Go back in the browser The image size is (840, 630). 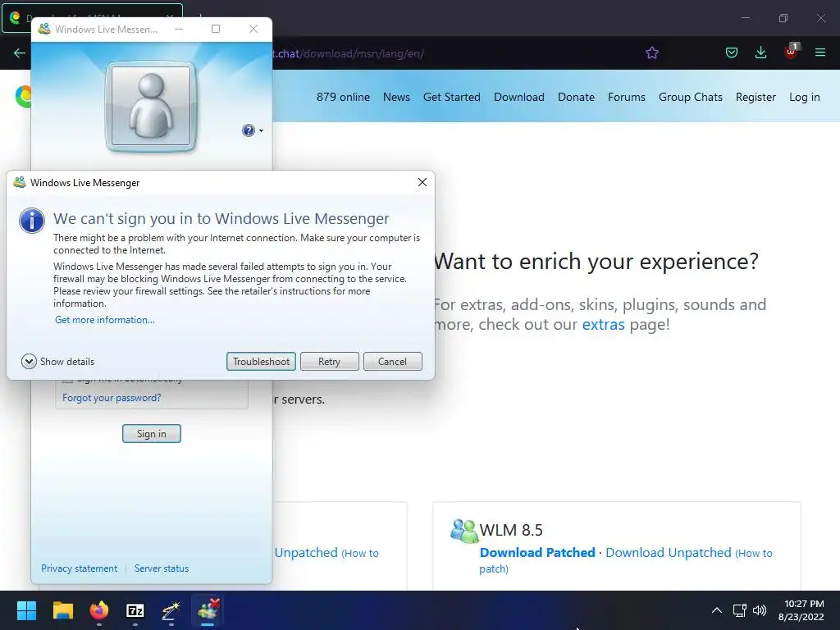click(x=20, y=53)
